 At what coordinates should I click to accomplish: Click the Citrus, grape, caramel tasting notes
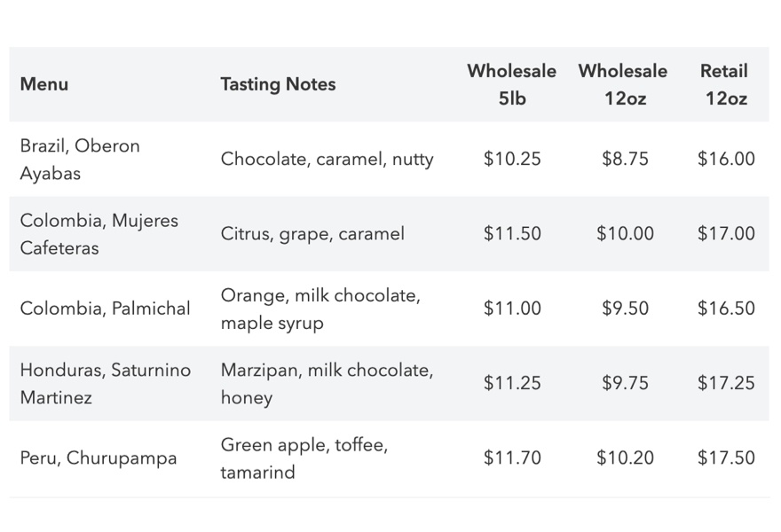pyautogui.click(x=312, y=234)
